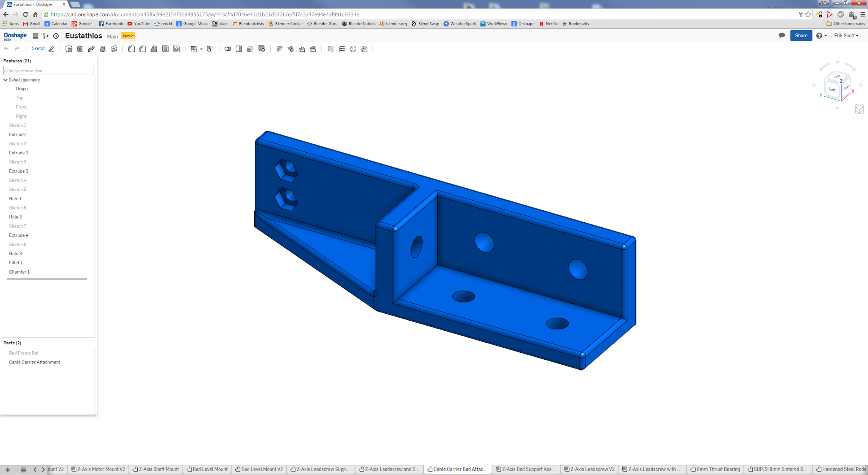This screenshot has width=868, height=475.
Task: Open the Onshape hamburger menu
Action: 36,36
